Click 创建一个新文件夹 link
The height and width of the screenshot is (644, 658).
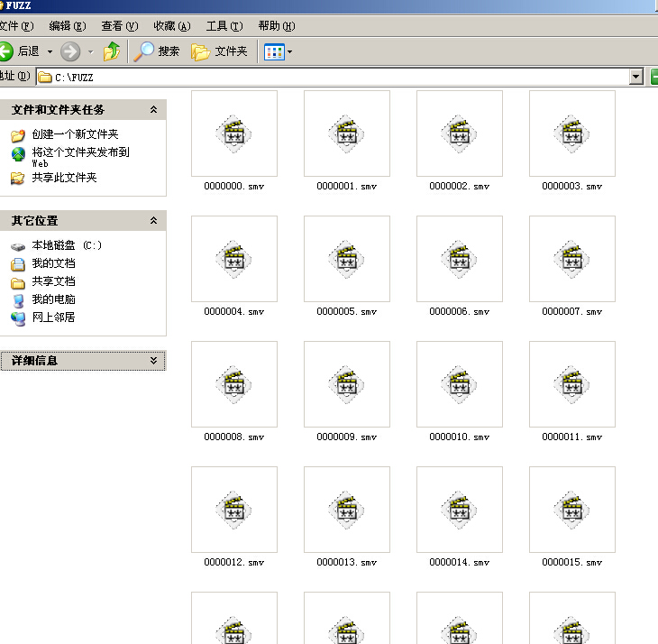point(75,134)
